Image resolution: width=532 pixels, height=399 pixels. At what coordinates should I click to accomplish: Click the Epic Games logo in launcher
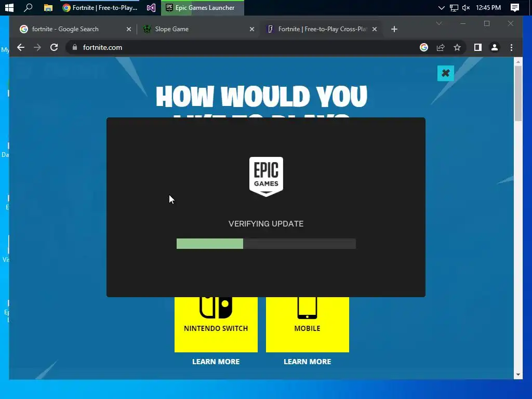click(266, 177)
